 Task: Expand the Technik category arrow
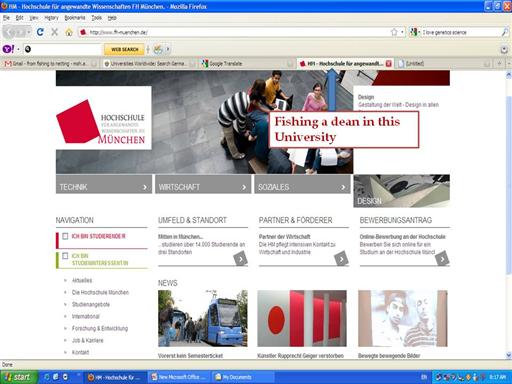(x=145, y=187)
